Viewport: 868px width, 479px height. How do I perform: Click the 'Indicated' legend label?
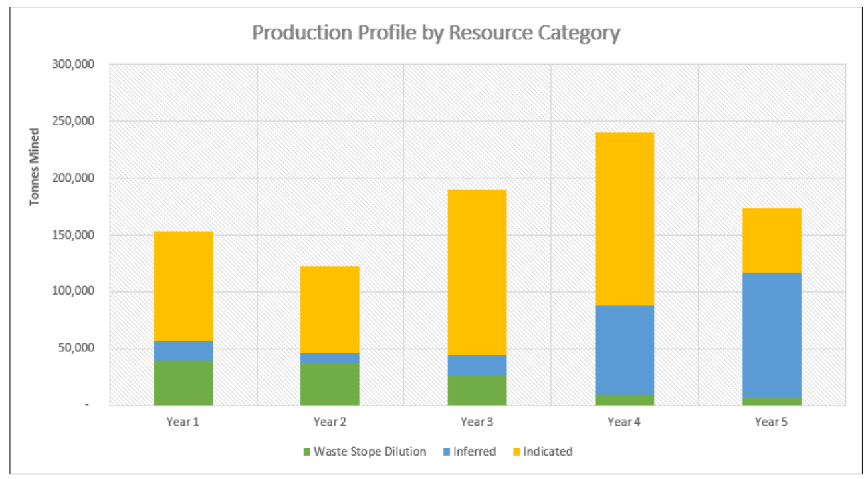coord(548,452)
